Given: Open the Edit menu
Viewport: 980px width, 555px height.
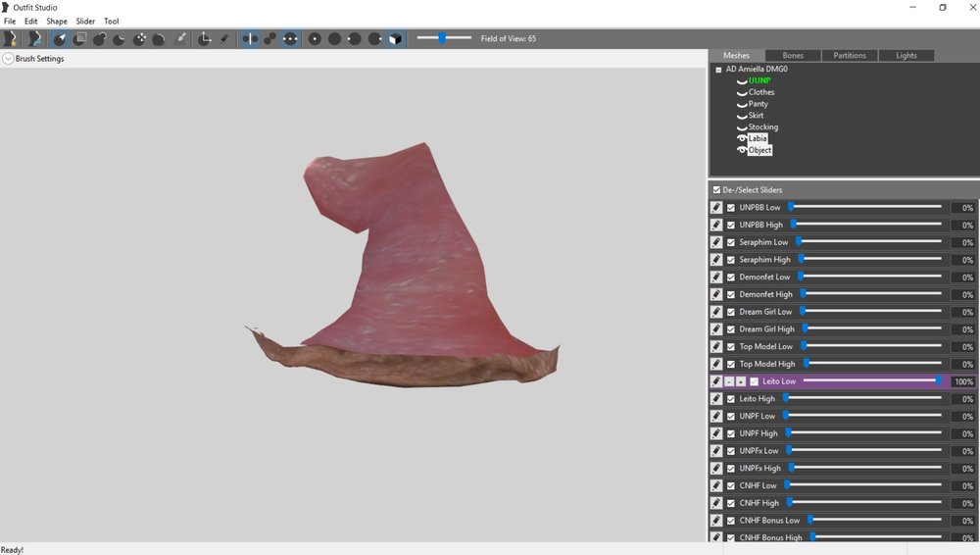Looking at the screenshot, I should pyautogui.click(x=30, y=22).
